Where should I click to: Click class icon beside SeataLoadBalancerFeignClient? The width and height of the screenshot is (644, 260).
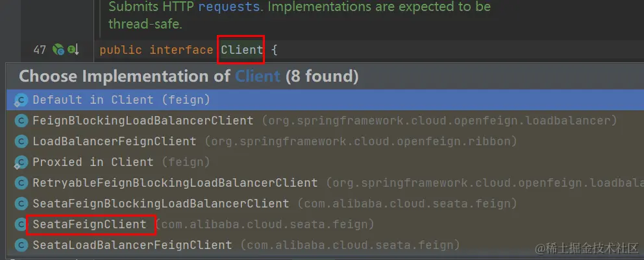pyautogui.click(x=21, y=245)
